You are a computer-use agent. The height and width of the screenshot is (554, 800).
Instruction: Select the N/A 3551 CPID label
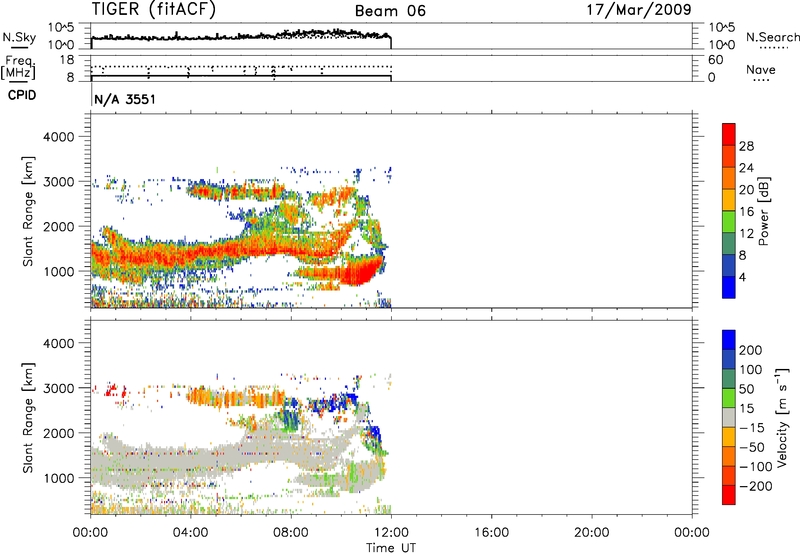click(125, 99)
